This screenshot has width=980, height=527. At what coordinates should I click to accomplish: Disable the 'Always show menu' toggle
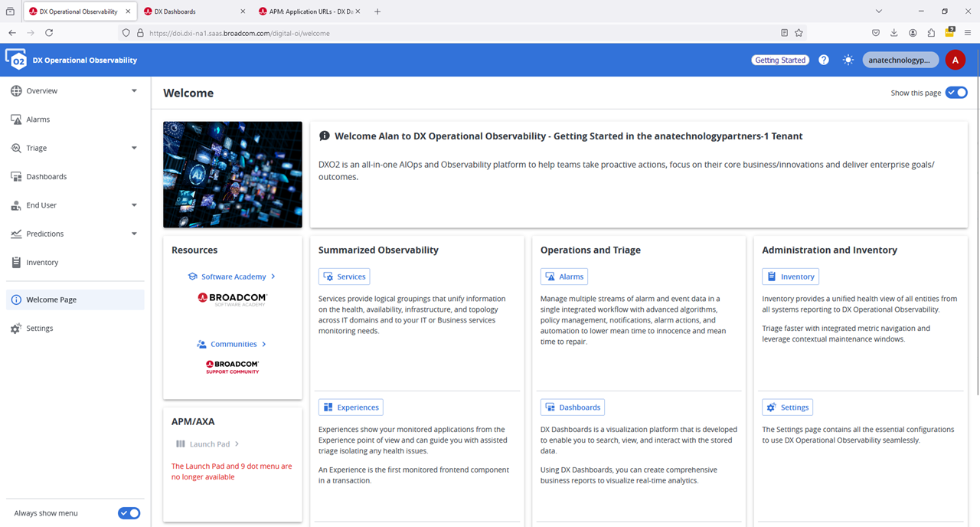click(129, 513)
